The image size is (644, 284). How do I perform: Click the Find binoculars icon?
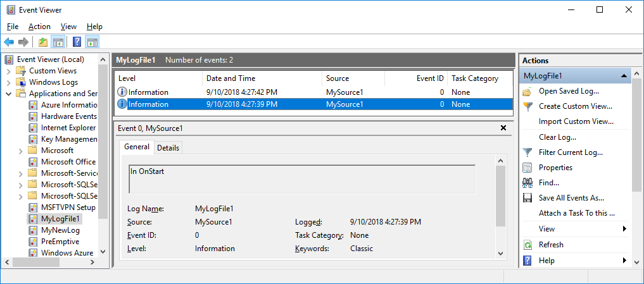[527, 183]
